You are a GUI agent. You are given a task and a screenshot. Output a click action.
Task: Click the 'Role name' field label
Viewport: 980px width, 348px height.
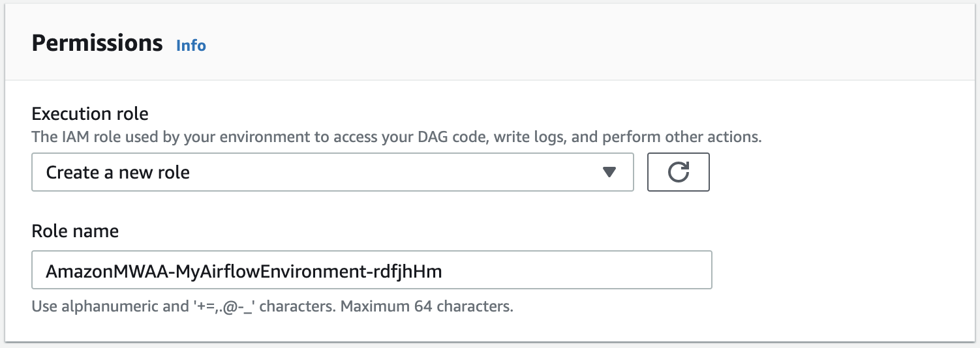tap(75, 231)
